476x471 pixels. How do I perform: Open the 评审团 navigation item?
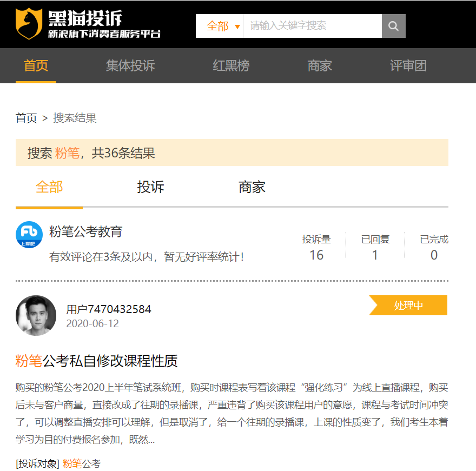click(408, 66)
